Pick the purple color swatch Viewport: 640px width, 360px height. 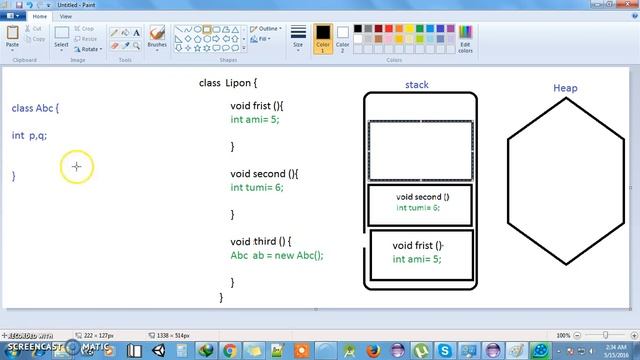coord(451,28)
